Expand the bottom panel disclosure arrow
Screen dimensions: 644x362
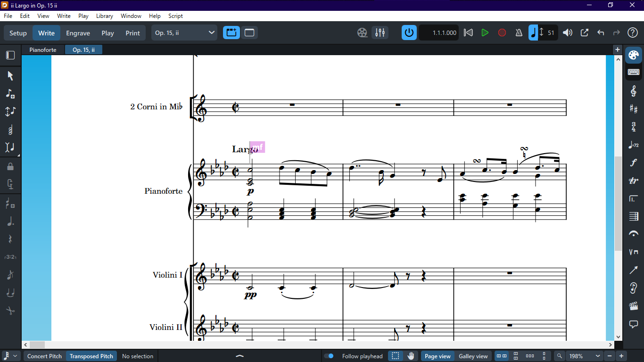pyautogui.click(x=239, y=356)
